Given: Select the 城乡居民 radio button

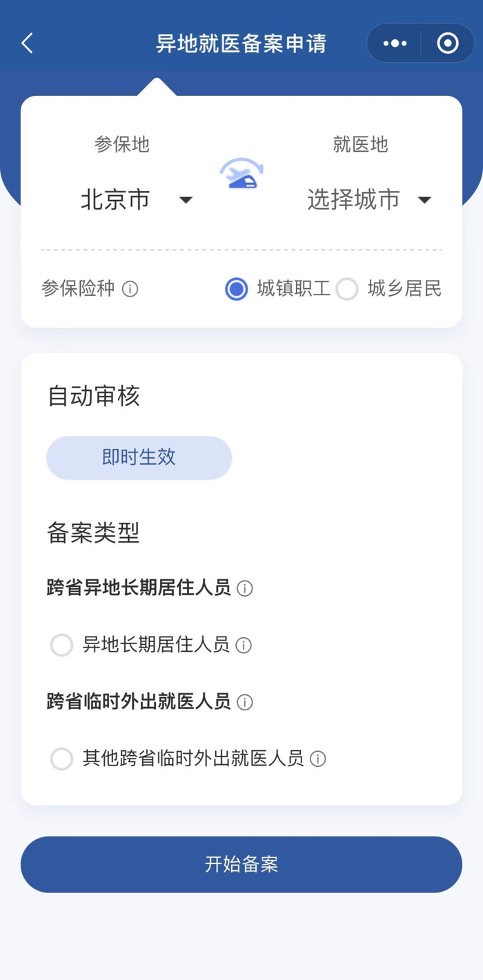Looking at the screenshot, I should pos(347,289).
